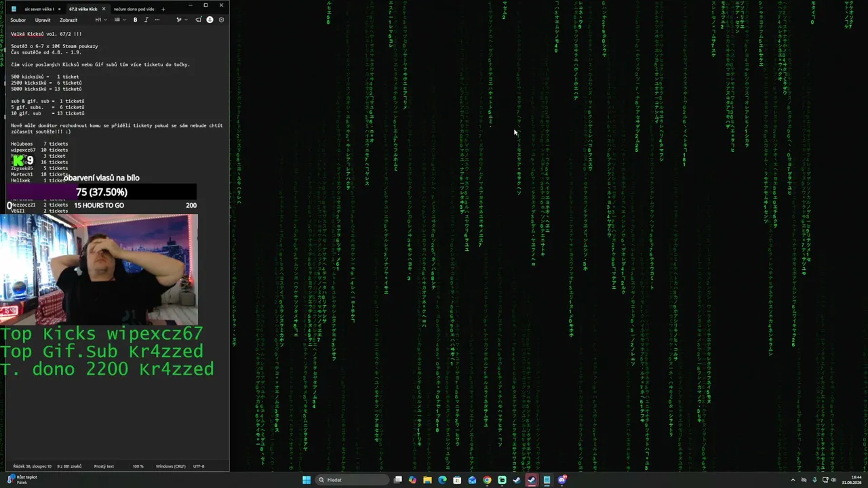Select the '67.2 válka Kick' tab
The image size is (868, 488).
point(83,9)
